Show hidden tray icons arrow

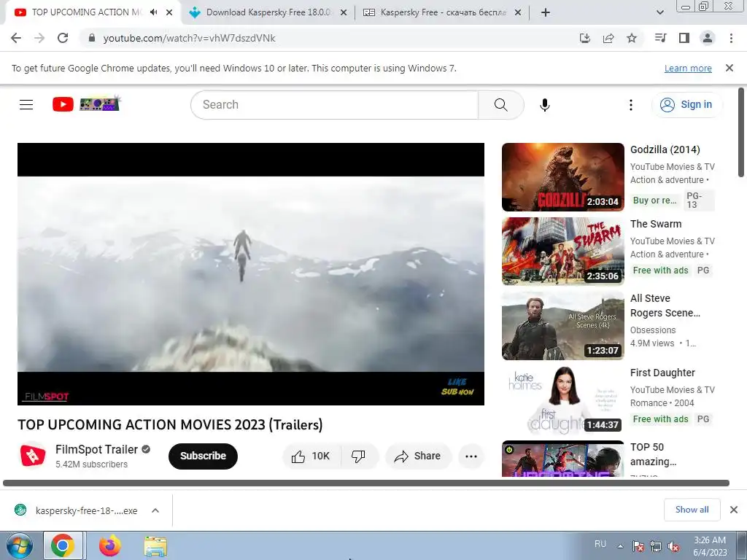coord(620,546)
